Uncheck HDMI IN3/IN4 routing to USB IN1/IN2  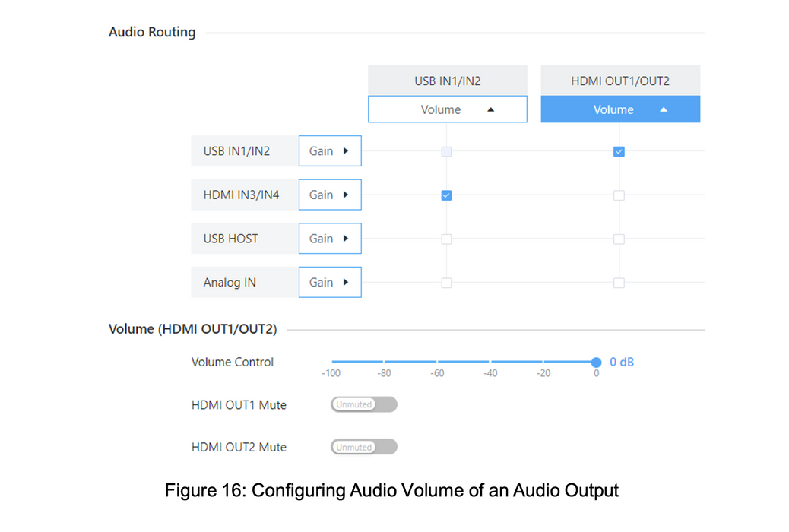[x=446, y=195]
